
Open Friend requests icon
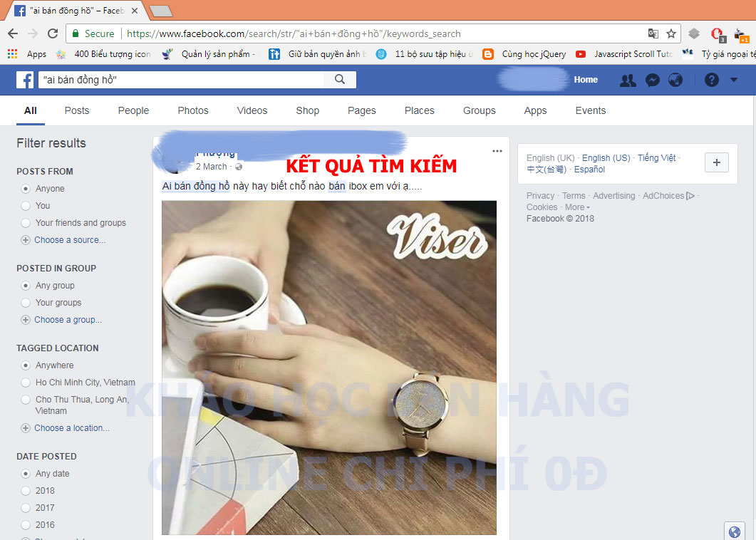628,80
